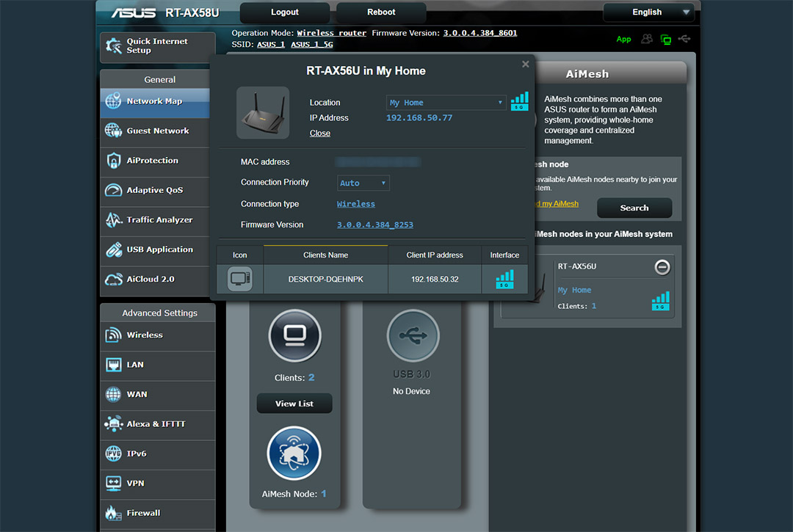Click node firmware version 3.0.0.4.384_8253 link
The height and width of the screenshot is (532, 793).
374,225
